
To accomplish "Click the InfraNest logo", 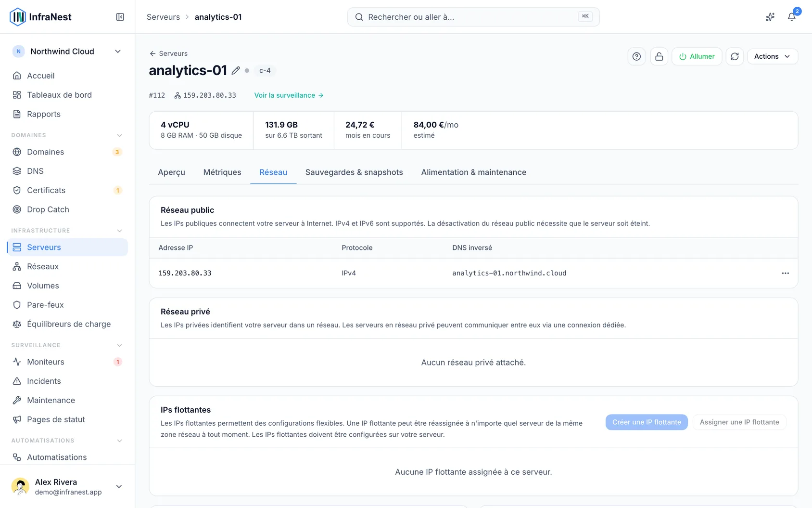I will tap(40, 17).
